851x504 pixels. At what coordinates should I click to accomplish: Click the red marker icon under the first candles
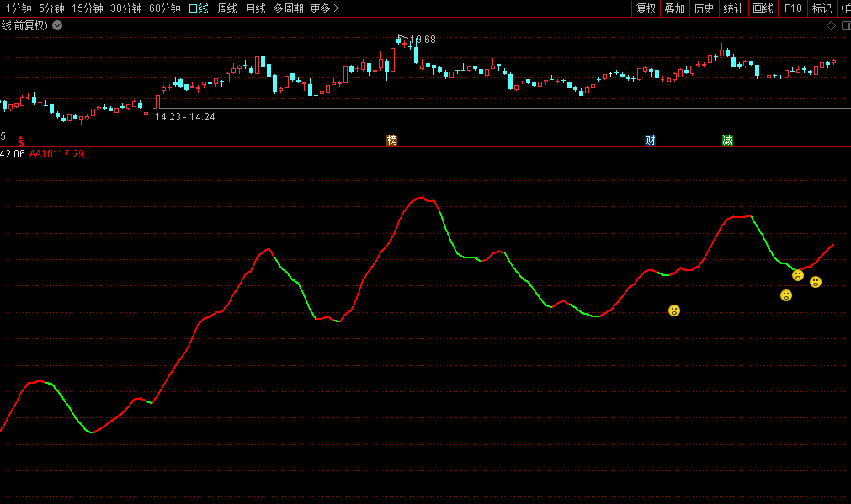coord(21,141)
